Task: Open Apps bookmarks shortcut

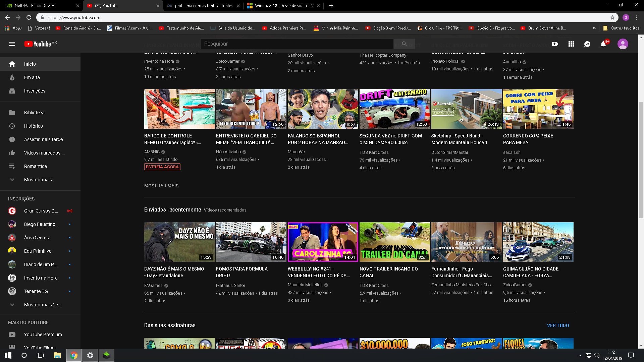Action: pyautogui.click(x=13, y=28)
